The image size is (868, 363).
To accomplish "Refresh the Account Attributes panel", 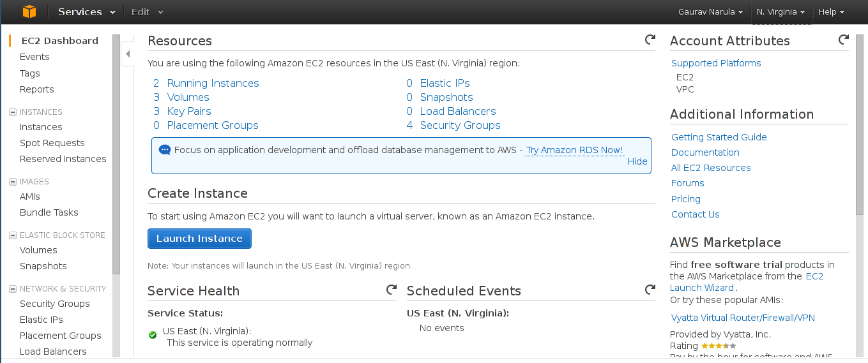I will (x=843, y=40).
